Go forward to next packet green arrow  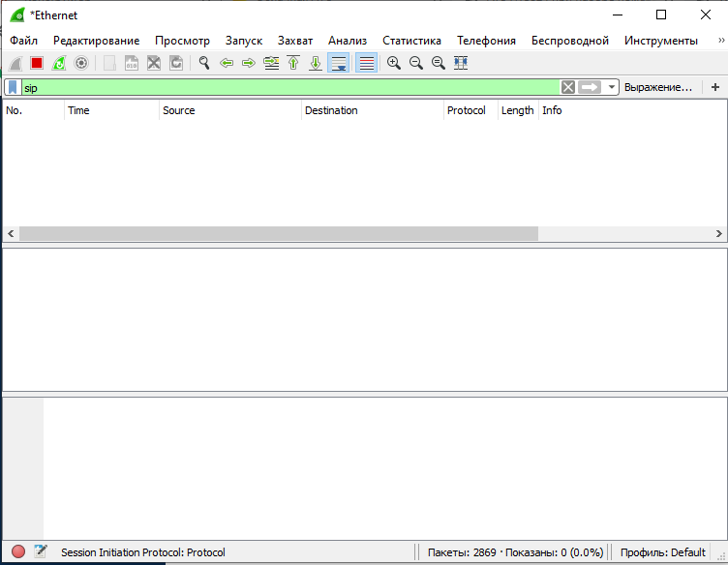tap(249, 63)
